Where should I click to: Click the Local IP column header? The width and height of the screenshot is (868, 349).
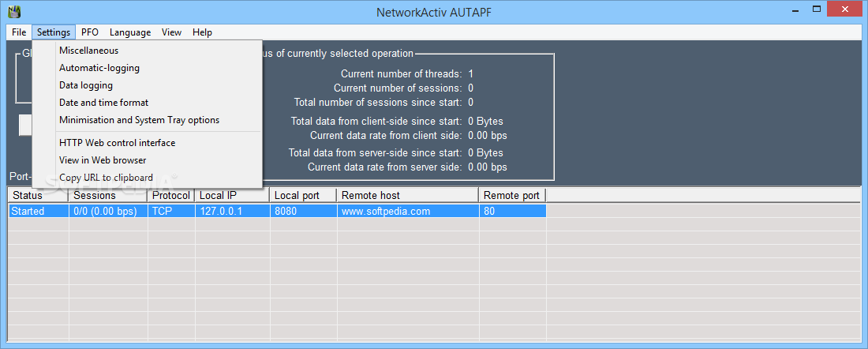[232, 195]
